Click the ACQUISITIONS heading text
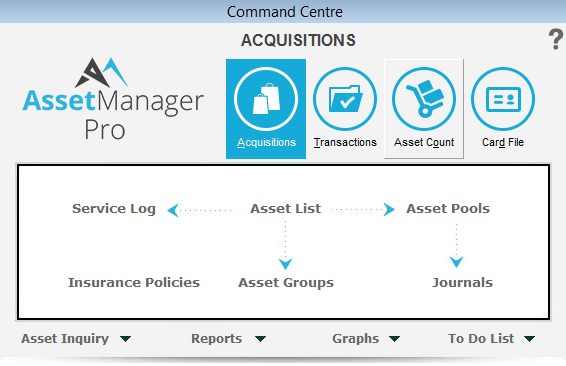566x366 pixels. click(298, 40)
